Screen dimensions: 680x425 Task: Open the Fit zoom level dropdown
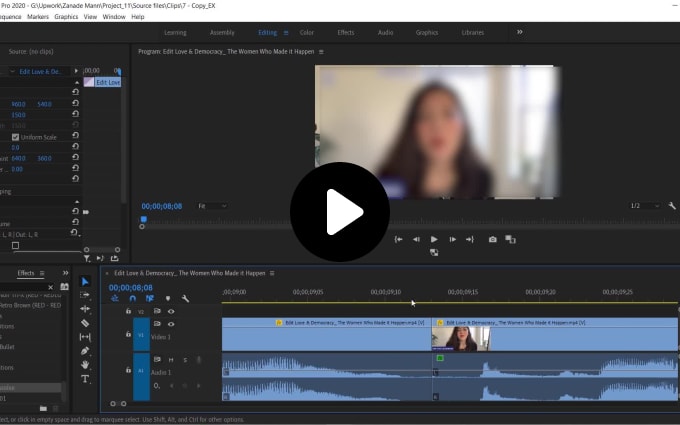point(212,206)
